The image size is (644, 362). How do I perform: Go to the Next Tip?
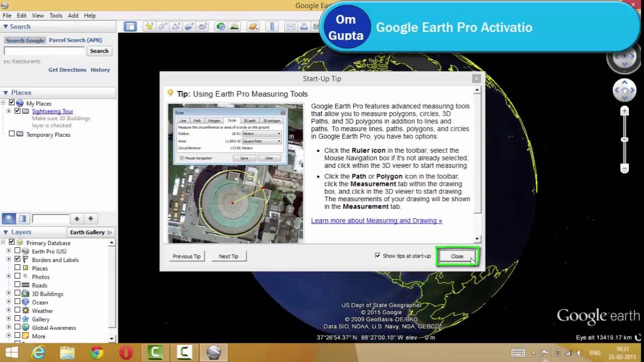coord(228,256)
